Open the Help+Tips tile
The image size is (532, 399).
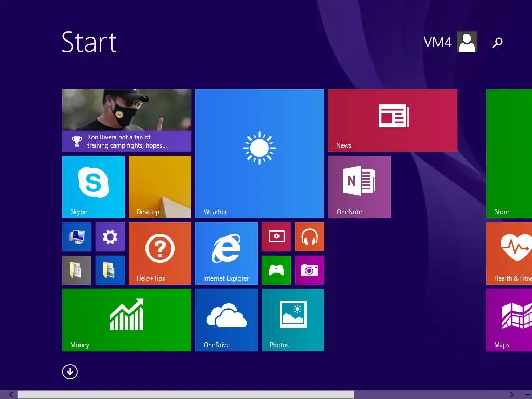coord(160,254)
